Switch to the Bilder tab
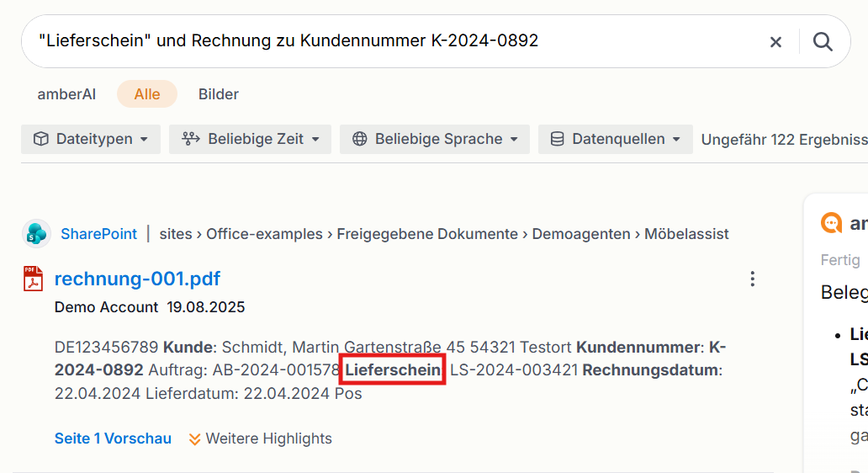This screenshot has width=868, height=473. coord(219,94)
